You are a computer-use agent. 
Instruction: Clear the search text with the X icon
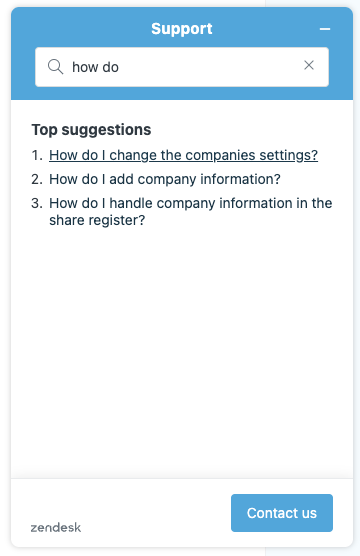tap(309, 65)
